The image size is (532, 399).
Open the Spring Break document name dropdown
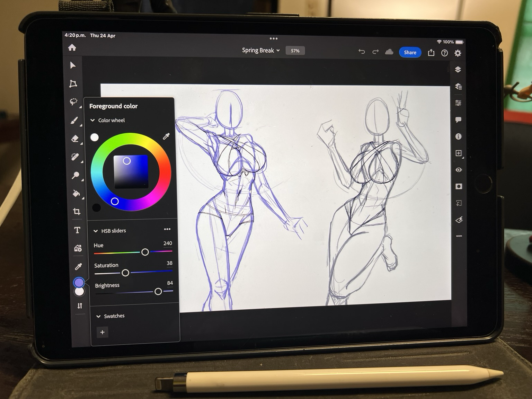tap(261, 51)
